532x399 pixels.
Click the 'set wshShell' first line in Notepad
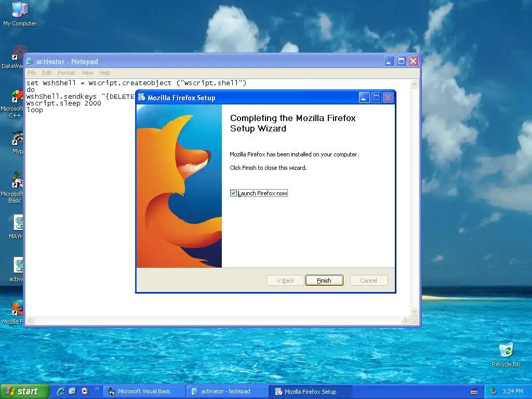137,83
